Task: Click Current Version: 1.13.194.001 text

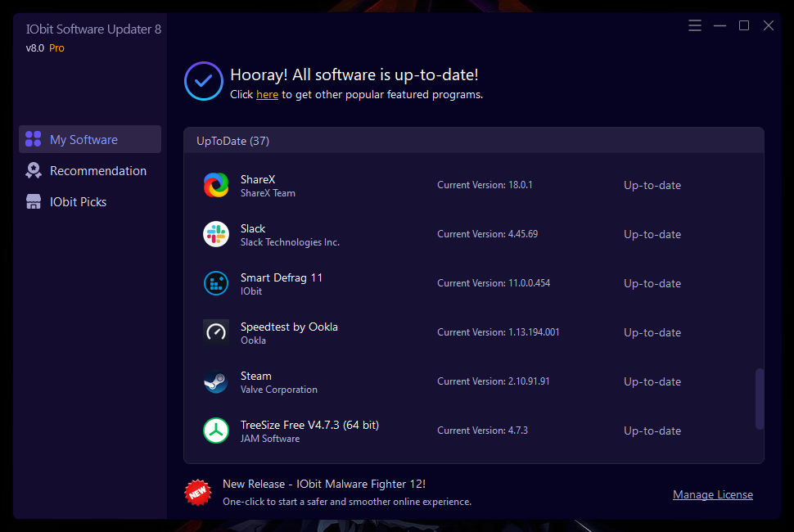Action: pos(499,332)
